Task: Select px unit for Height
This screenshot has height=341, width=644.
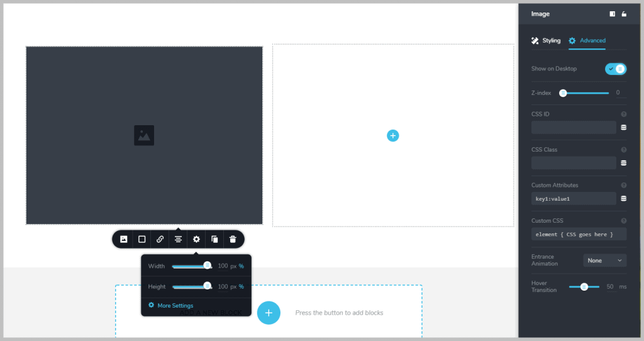Action: tap(233, 287)
